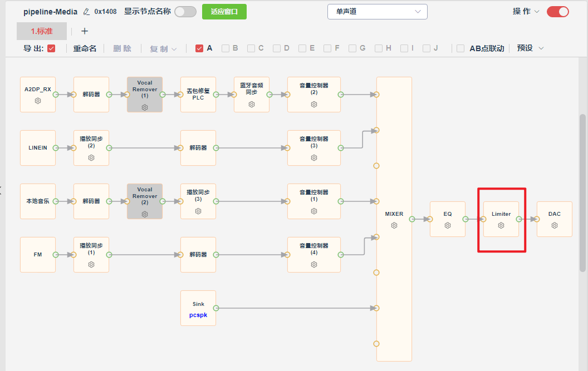Image resolution: width=588 pixels, height=371 pixels.
Task: Click the pencil edit icon beside pipeline-Media
Action: 86,12
